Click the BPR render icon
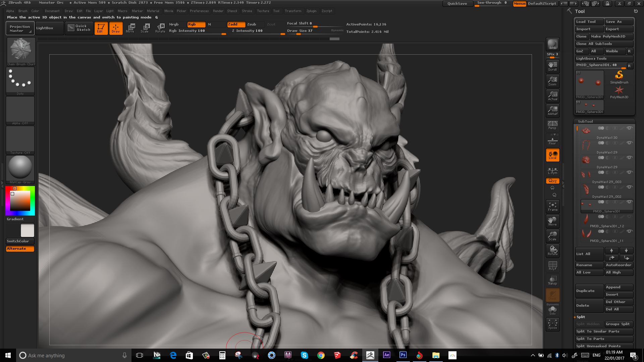The image size is (644, 362). coord(552,44)
